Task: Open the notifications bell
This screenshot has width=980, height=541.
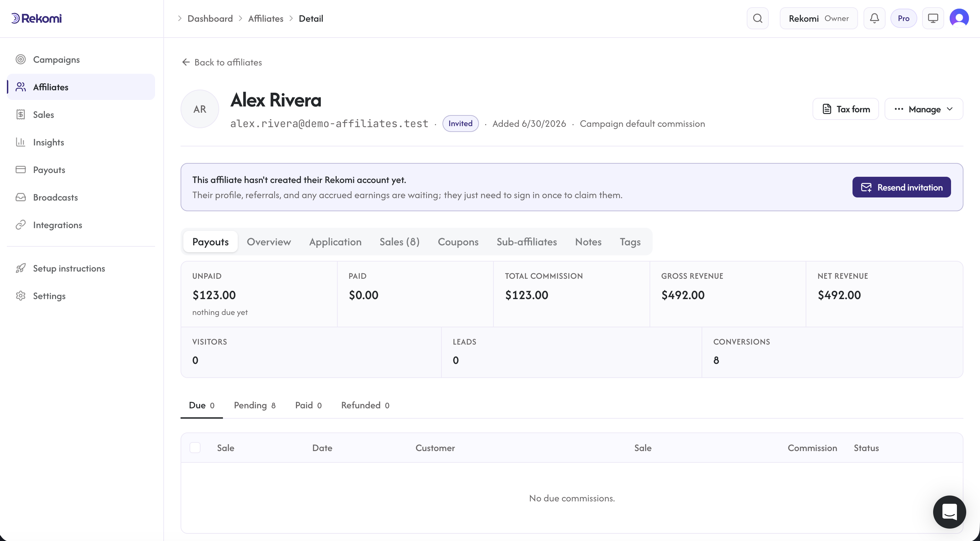Action: point(874,18)
